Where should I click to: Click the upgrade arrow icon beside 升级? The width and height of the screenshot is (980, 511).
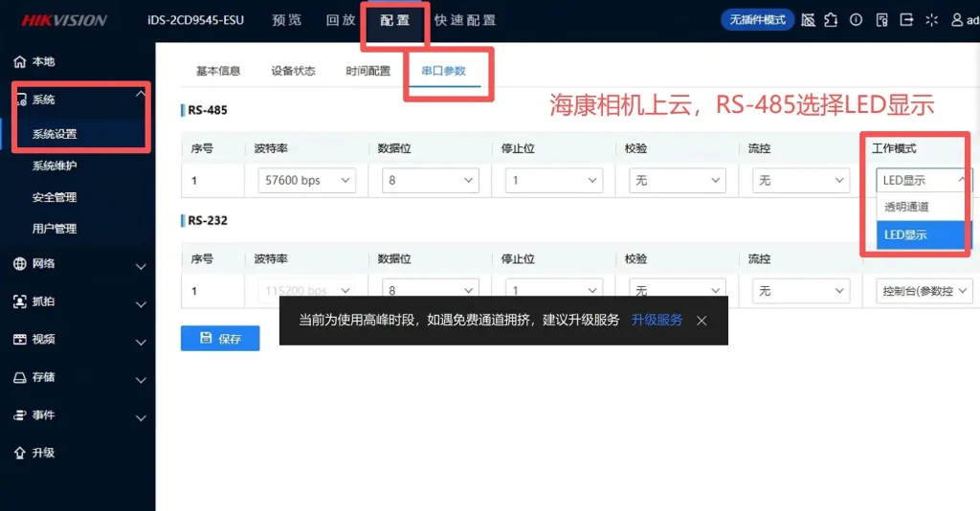pyautogui.click(x=20, y=453)
